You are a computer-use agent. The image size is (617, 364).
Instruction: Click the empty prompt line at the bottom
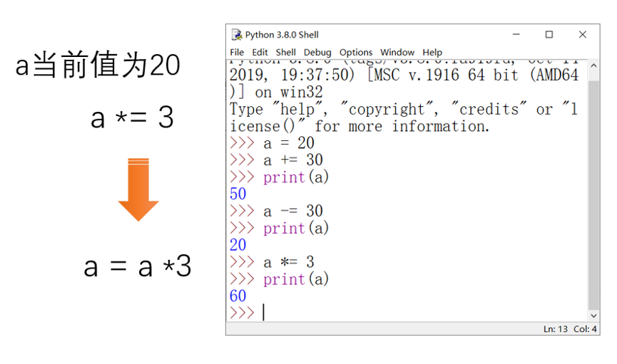[407, 313]
